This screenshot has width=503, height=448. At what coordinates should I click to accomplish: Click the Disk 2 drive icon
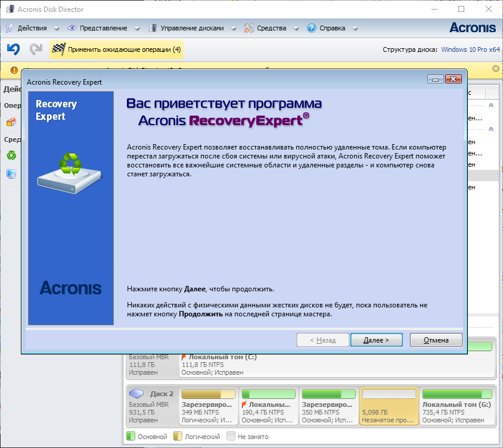tap(138, 394)
